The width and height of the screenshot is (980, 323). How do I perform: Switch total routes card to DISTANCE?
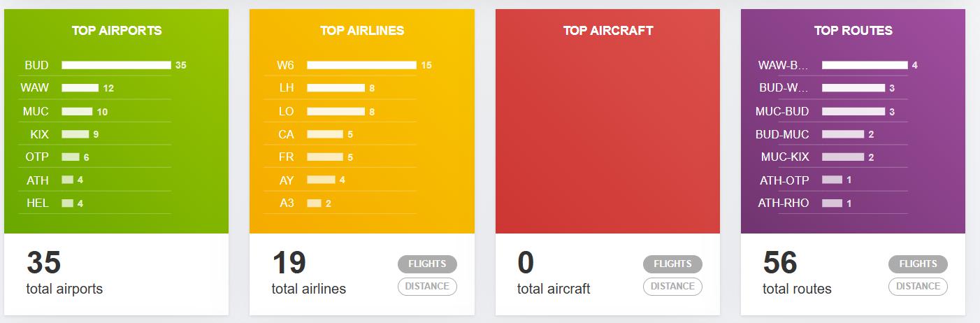tap(918, 286)
